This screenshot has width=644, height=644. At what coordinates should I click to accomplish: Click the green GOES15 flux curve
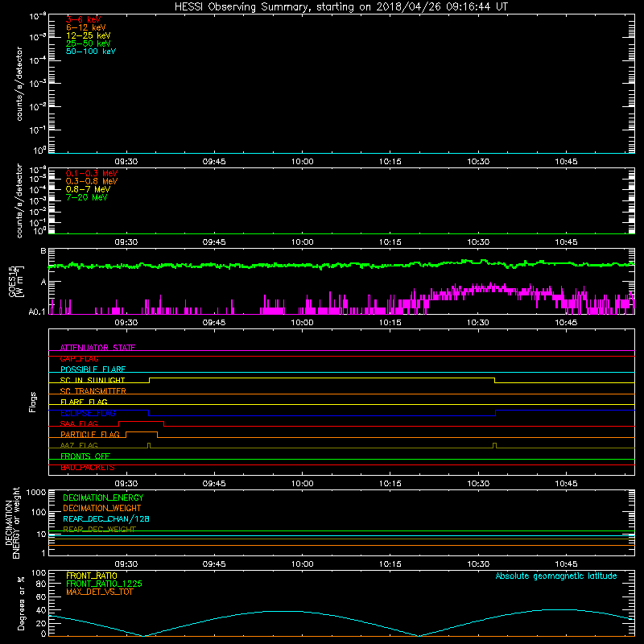pos(341,265)
